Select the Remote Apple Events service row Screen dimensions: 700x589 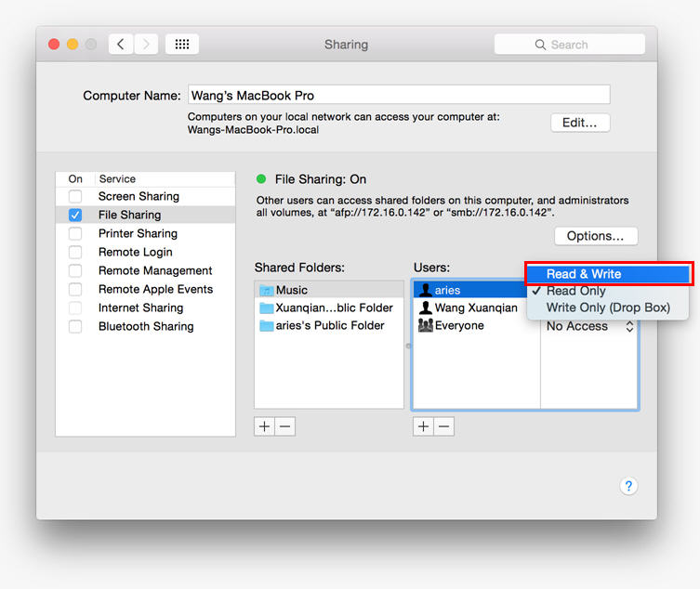[x=146, y=290]
